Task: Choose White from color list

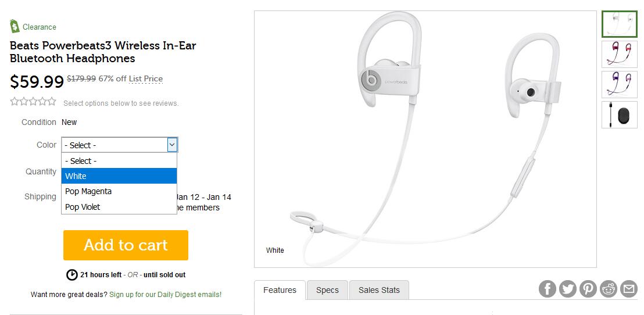Action: pyautogui.click(x=119, y=176)
